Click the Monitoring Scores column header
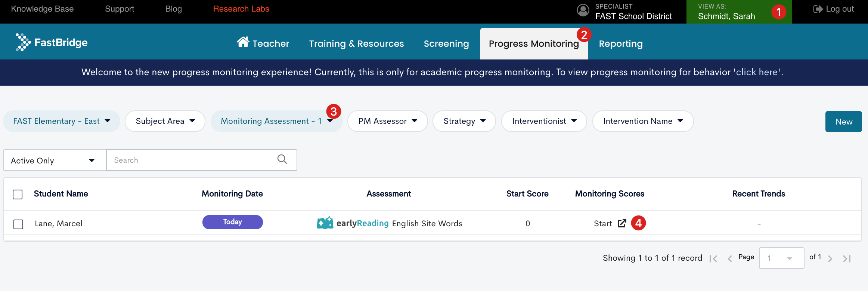This screenshot has width=868, height=291. 610,194
